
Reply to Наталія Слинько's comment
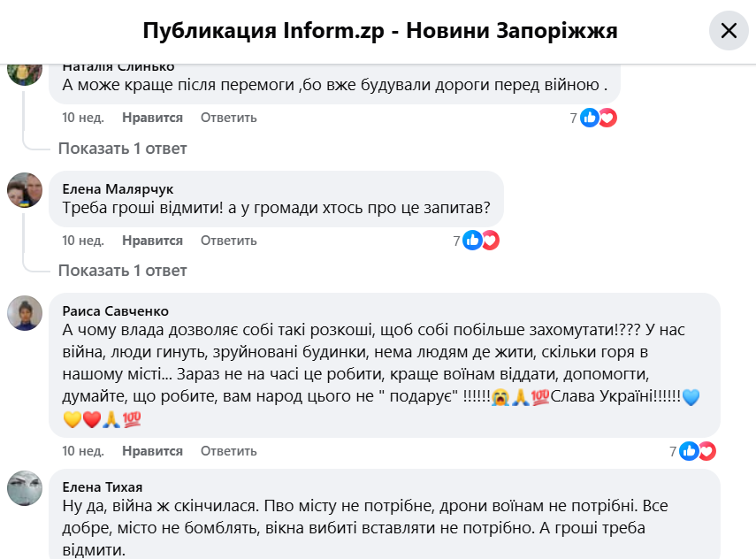tap(228, 118)
